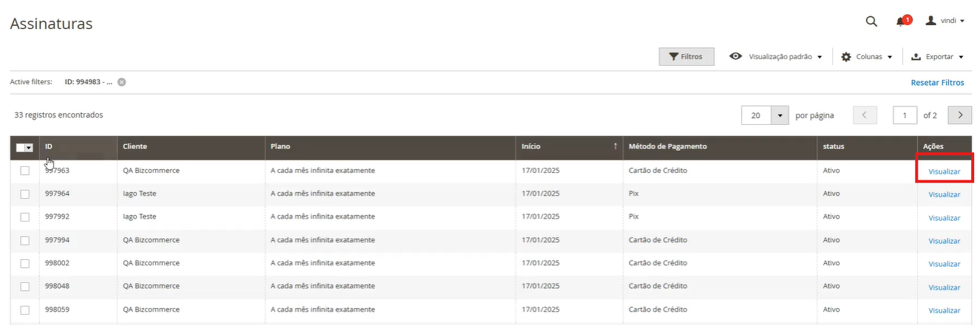Check the row for subscription 997964
The height and width of the screenshot is (325, 980).
pos(25,194)
